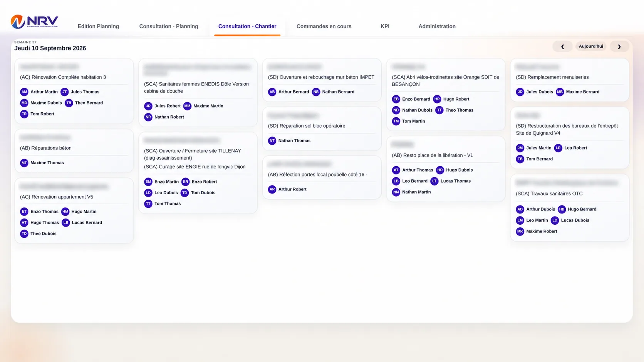Open 'Ouverture et rebouchage mur béton IMPET' card
Screen dimensions: 644x362
click(x=322, y=80)
